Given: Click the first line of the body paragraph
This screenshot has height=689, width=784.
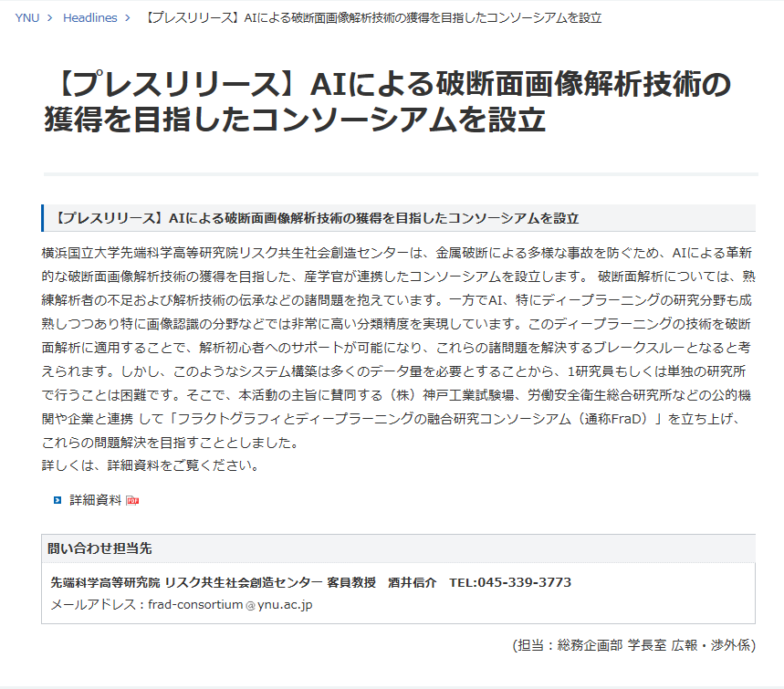Looking at the screenshot, I should [397, 252].
